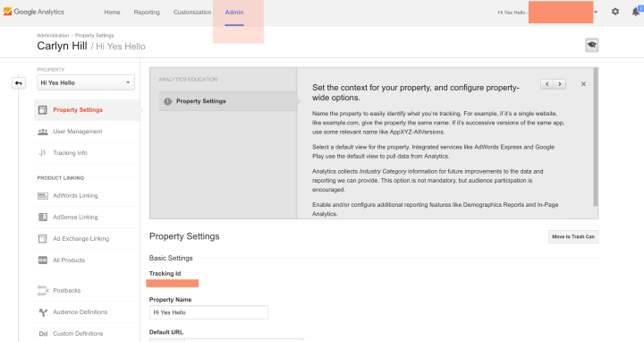The width and height of the screenshot is (644, 342).
Task: Click the AdSense Linking icon
Action: (x=43, y=217)
